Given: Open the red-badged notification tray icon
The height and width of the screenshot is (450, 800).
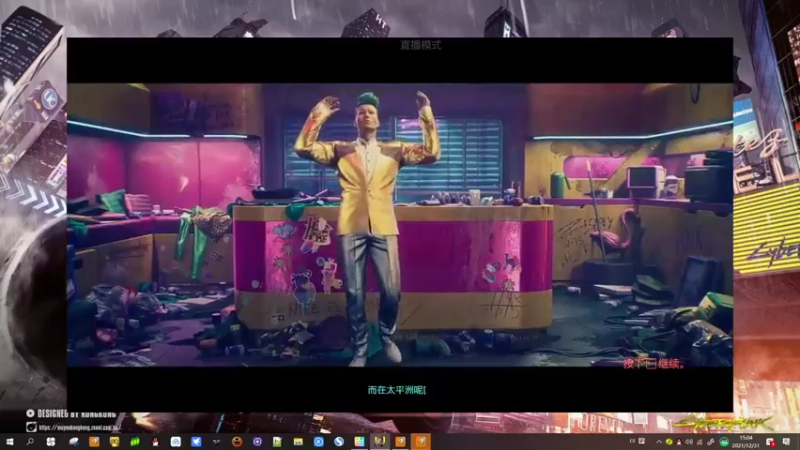Looking at the screenshot, I should tap(770, 442).
